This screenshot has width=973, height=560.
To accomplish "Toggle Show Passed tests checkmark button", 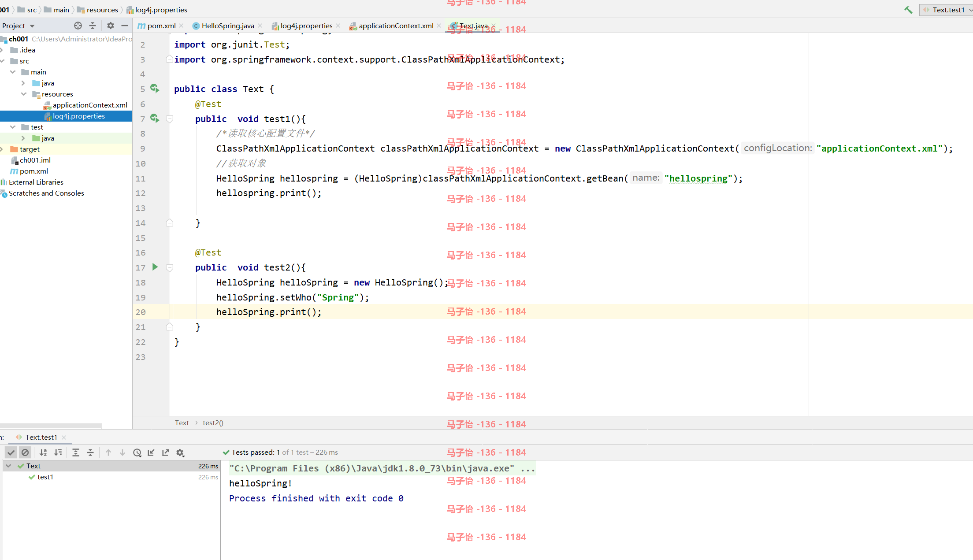I will coord(11,452).
